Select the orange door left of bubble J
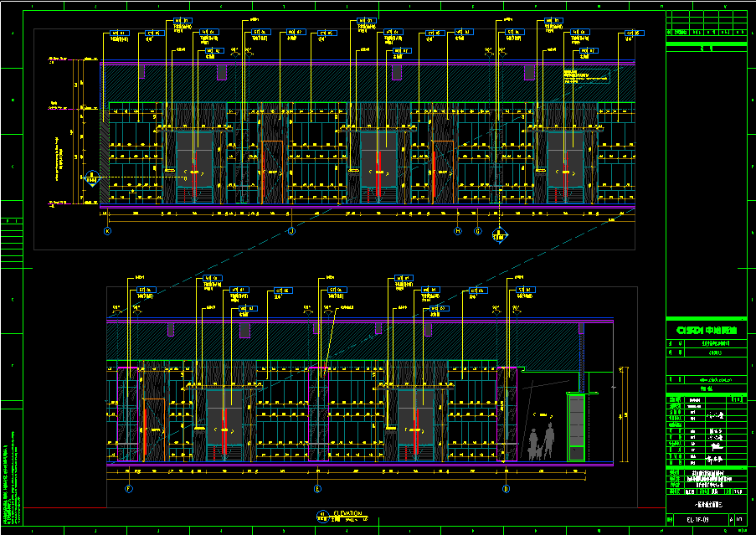Screen dimensions: 756x535 pos(273,172)
